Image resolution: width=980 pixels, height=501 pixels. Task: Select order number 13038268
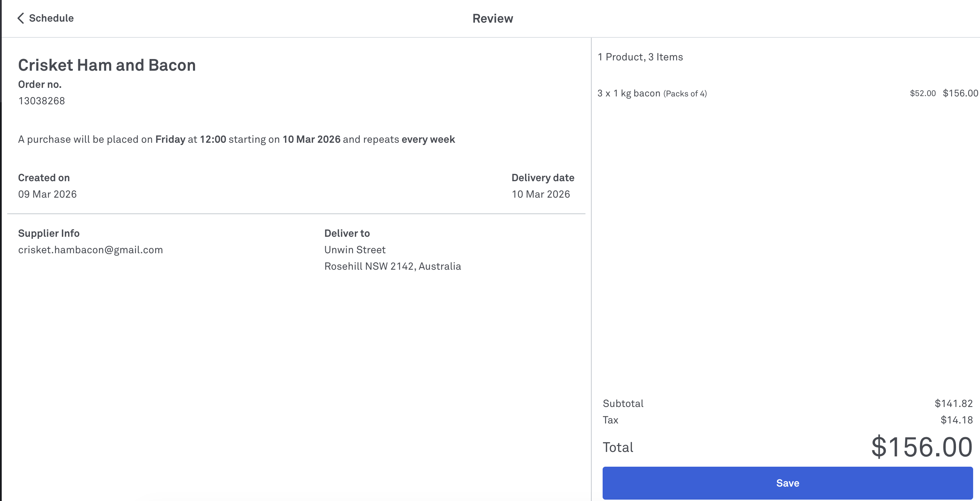pos(42,101)
